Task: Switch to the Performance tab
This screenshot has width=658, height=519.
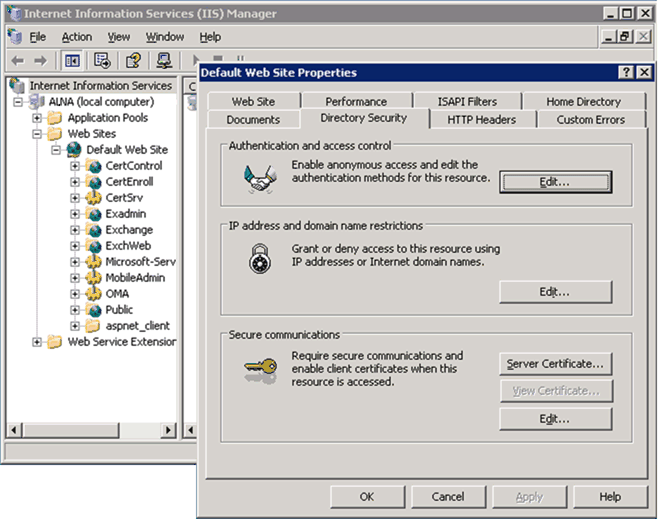Action: [x=356, y=102]
